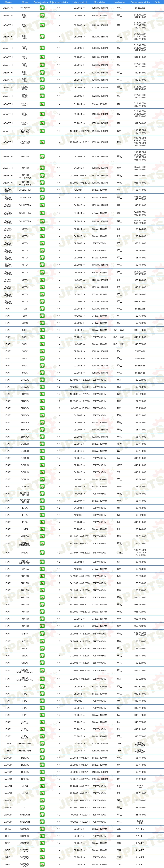Click fuel icon in Fiat Palio Weekend row
This screenshot has height=868, width=164.
click(42, 562)
